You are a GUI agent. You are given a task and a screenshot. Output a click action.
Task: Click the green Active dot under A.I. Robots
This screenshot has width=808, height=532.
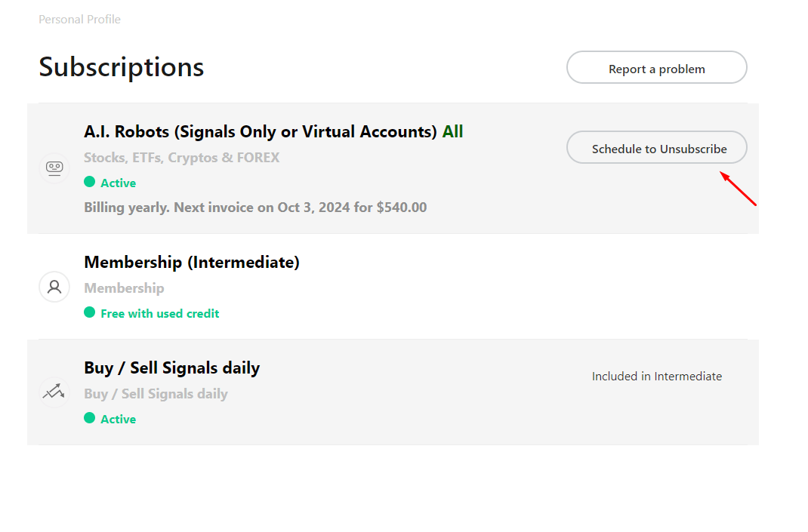click(x=90, y=182)
